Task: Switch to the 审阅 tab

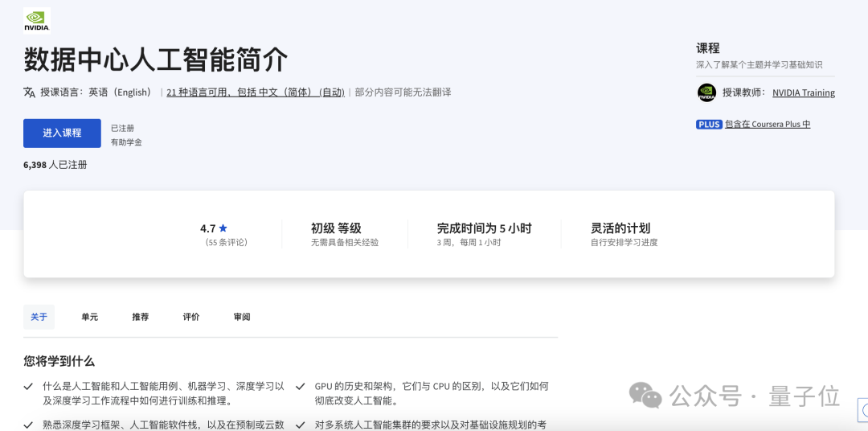Action: pyautogui.click(x=242, y=317)
